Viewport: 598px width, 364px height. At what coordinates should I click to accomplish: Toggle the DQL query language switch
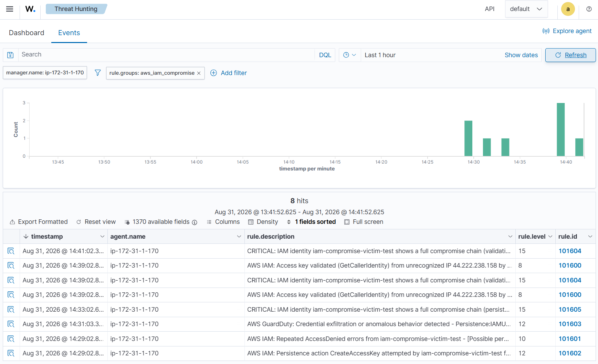325,55
